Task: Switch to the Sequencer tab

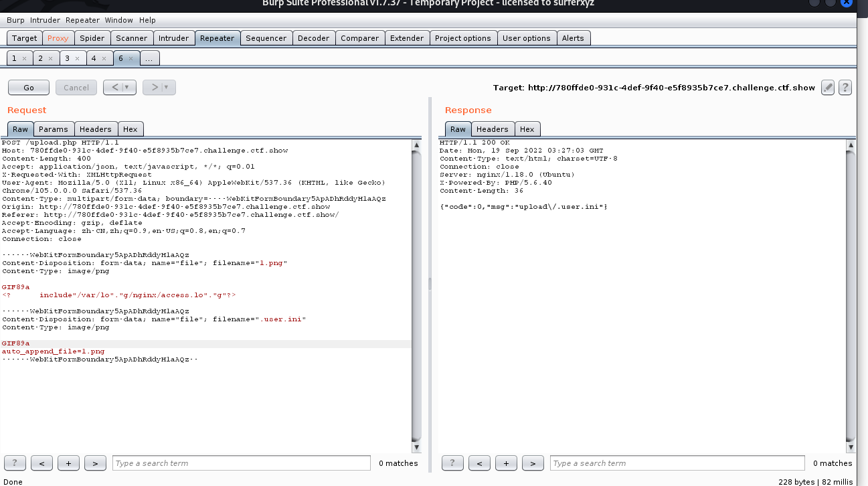Action: click(266, 38)
